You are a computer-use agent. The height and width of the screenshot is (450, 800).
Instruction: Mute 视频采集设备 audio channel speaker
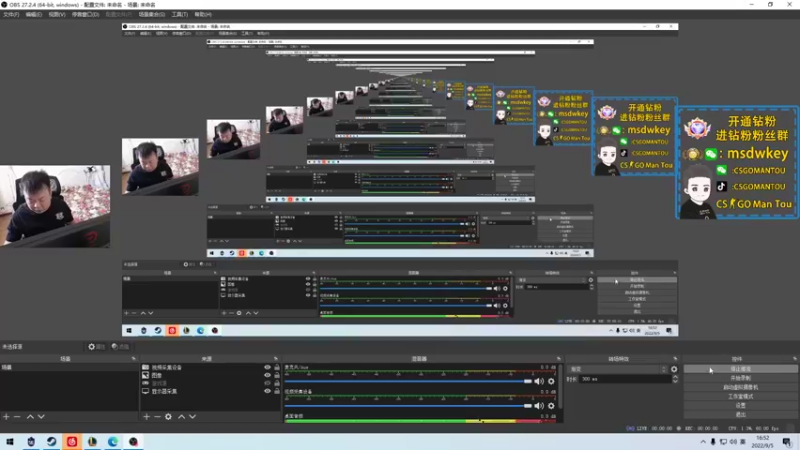click(539, 406)
